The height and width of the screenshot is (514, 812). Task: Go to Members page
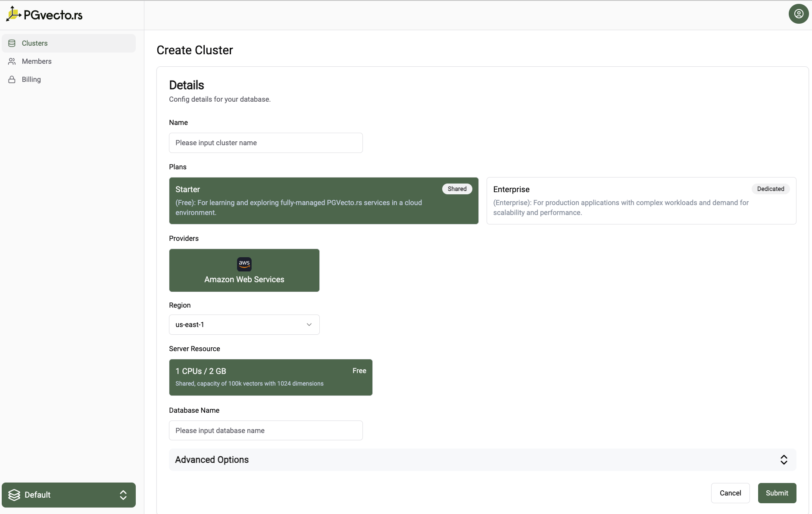coord(69,61)
